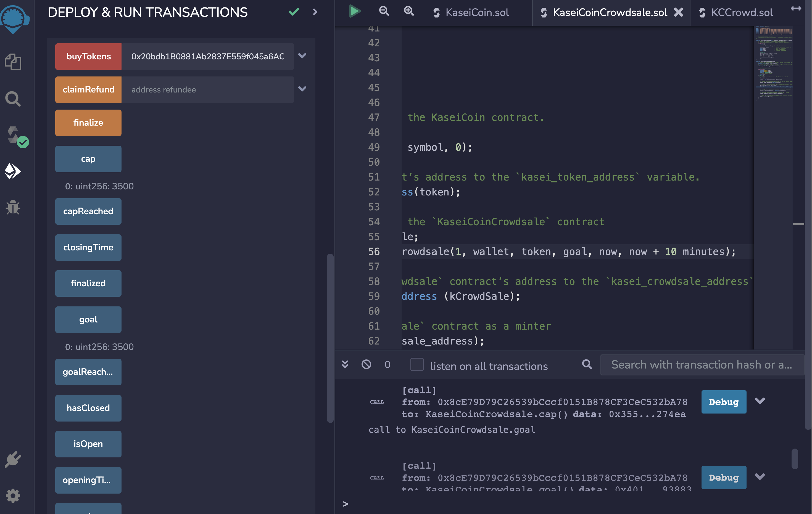812x514 pixels.
Task: Switch to the KCCrowd.sol tab
Action: (742, 13)
